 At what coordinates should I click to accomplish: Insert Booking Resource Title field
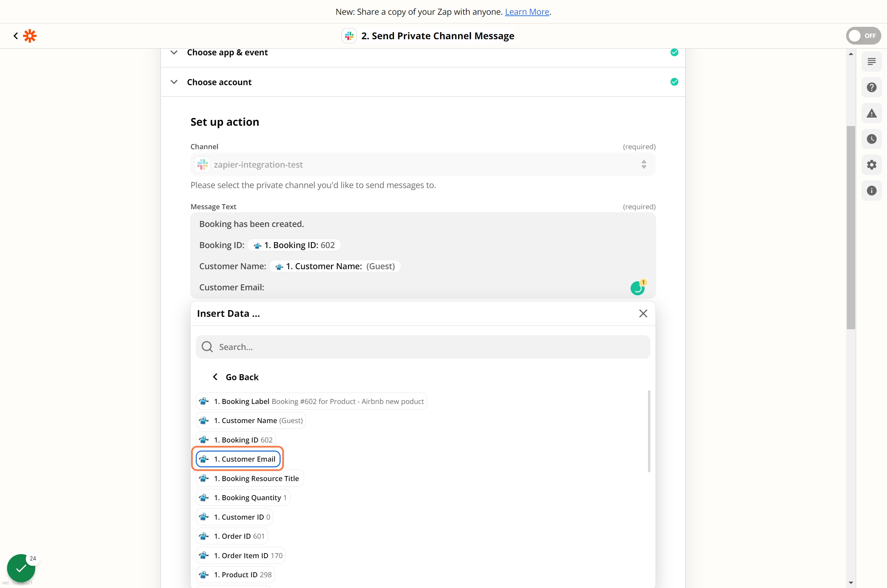click(x=250, y=478)
